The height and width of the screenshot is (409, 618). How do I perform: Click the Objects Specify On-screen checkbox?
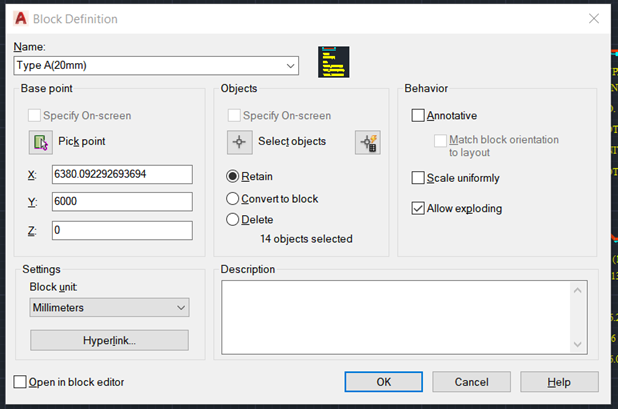[234, 115]
